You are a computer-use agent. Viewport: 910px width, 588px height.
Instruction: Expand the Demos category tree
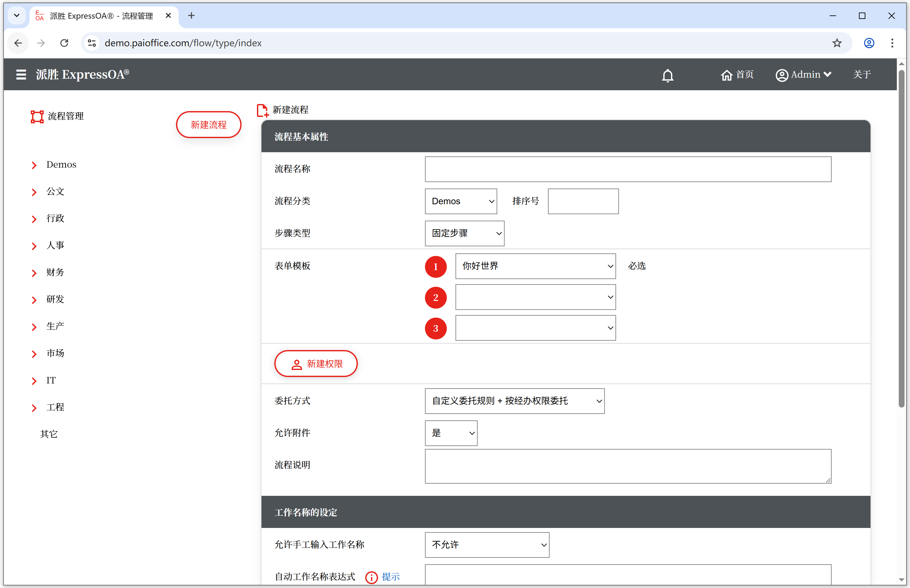[x=34, y=165]
